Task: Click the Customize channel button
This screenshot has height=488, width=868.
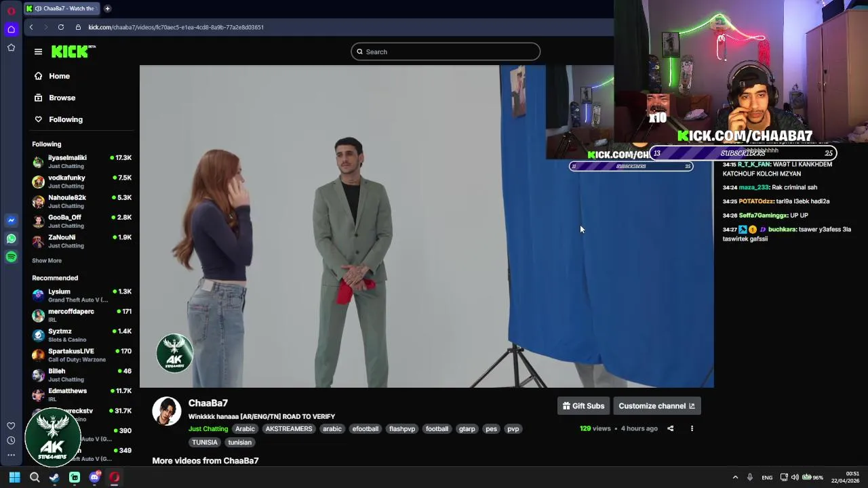Action: pyautogui.click(x=656, y=406)
